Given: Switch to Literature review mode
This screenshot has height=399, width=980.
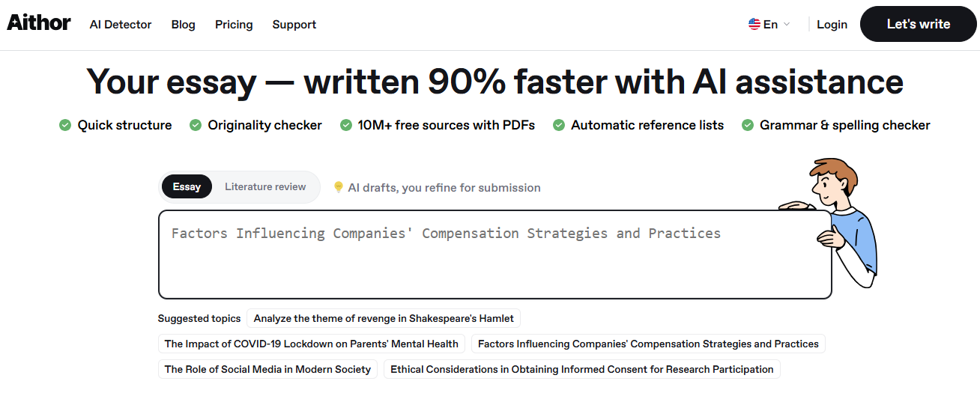Looking at the screenshot, I should pos(265,186).
